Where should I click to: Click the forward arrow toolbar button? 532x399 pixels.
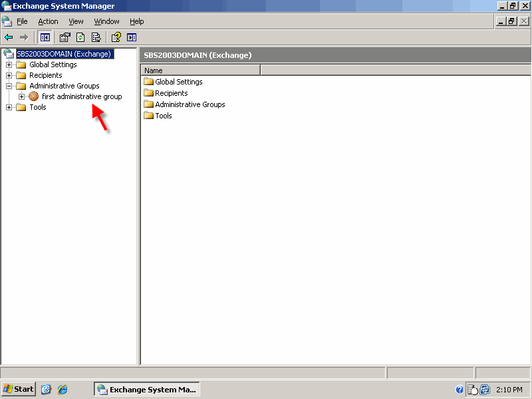(x=24, y=37)
